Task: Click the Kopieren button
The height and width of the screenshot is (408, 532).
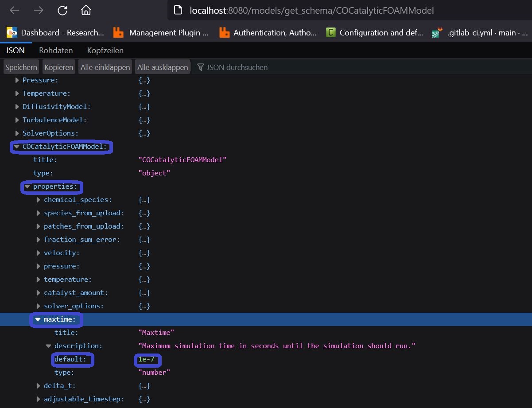Action: coord(59,67)
